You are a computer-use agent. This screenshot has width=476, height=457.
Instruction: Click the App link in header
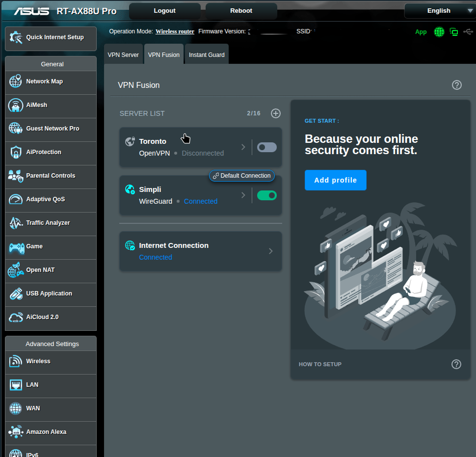(421, 32)
